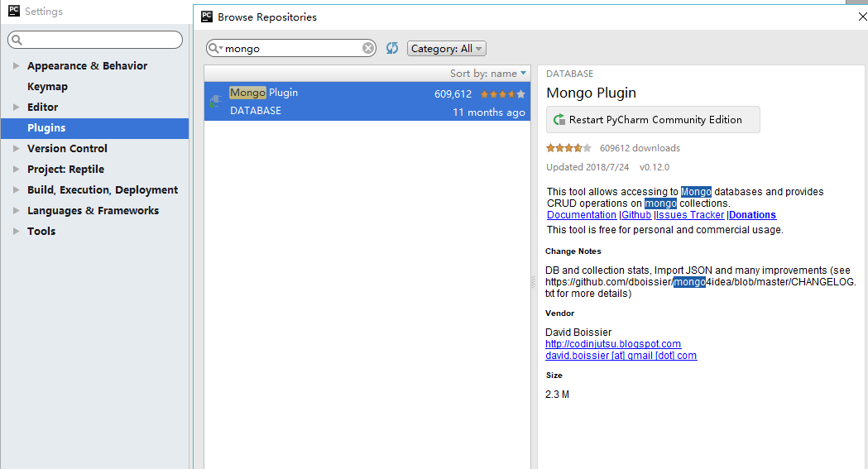Open Editor settings page
Screen dimensions: 868x469
43,107
